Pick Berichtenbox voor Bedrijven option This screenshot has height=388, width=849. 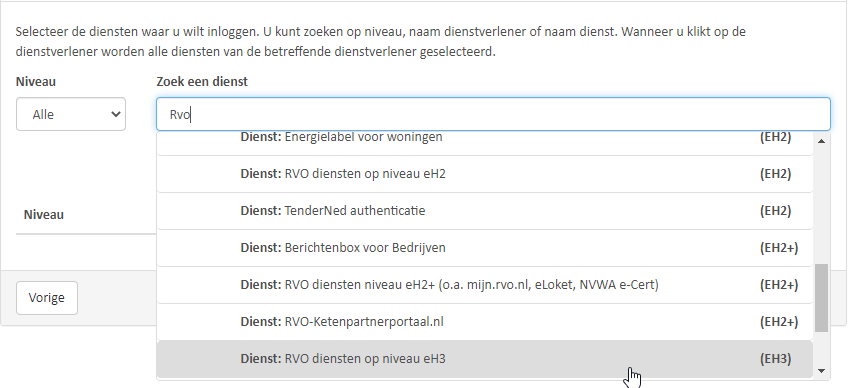pyautogui.click(x=485, y=248)
